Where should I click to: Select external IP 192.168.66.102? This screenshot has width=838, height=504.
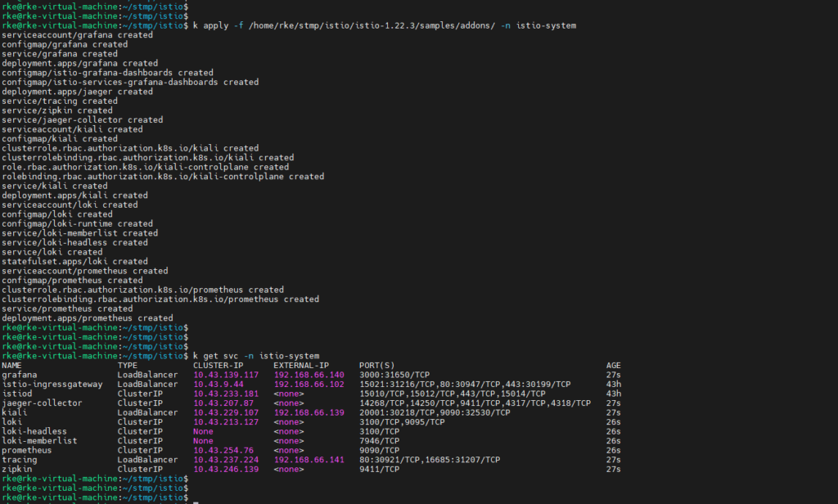[309, 385]
